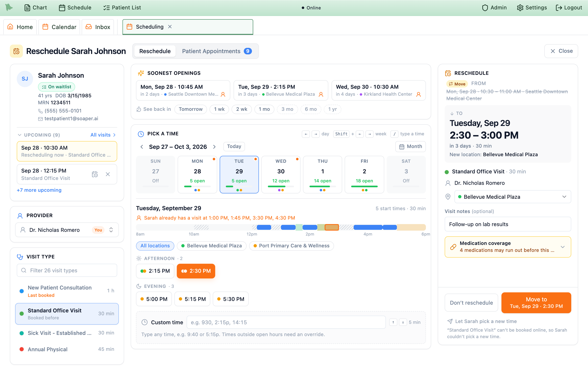Open the Dr. Nicholas Romero provider selector

(67, 230)
